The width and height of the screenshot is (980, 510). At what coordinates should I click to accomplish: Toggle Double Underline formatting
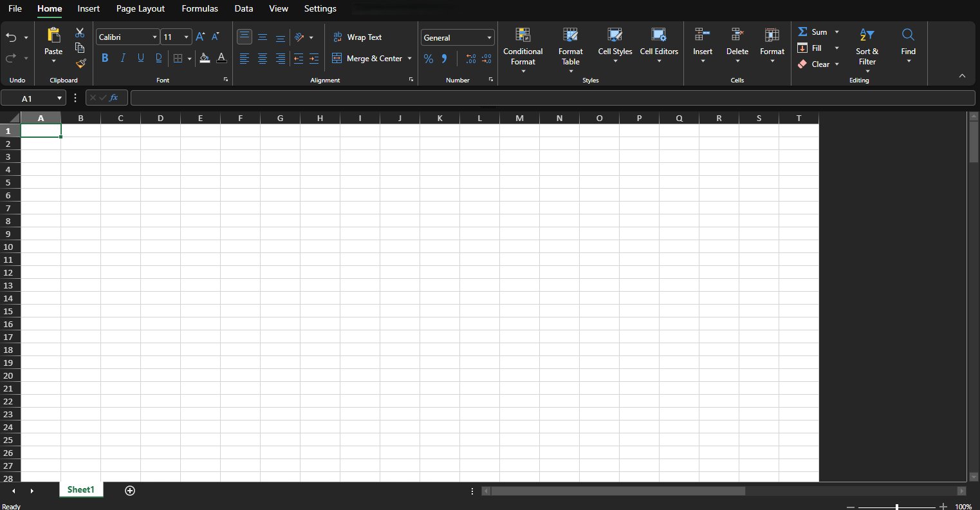tap(159, 59)
